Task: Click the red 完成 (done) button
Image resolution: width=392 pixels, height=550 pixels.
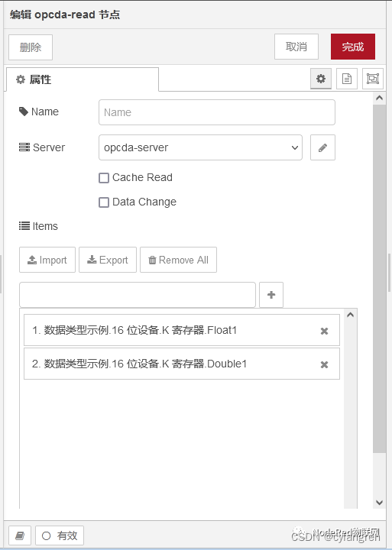Action: (353, 47)
